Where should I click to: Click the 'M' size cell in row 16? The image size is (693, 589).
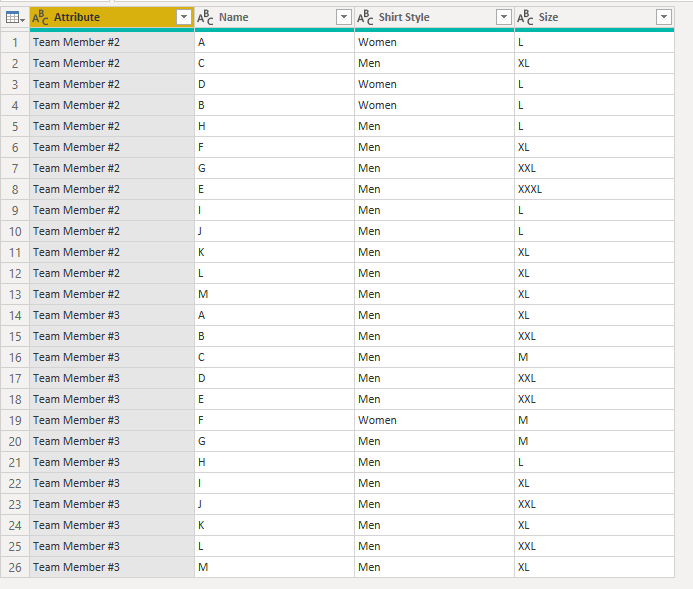point(594,357)
